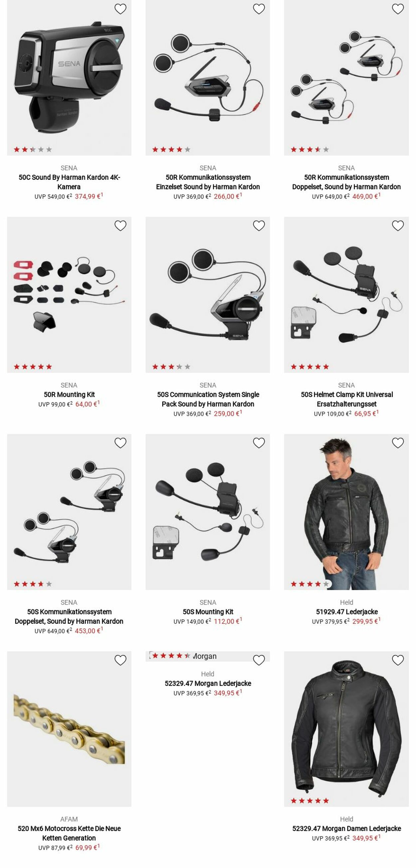The width and height of the screenshot is (416, 868).
Task: Toggle wishlist heart on 50R Doppelset
Action: 398,9
